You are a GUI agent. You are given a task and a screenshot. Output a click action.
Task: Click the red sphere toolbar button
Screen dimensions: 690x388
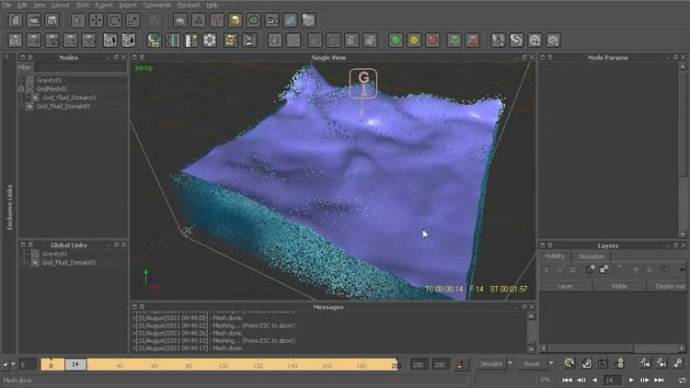point(433,40)
